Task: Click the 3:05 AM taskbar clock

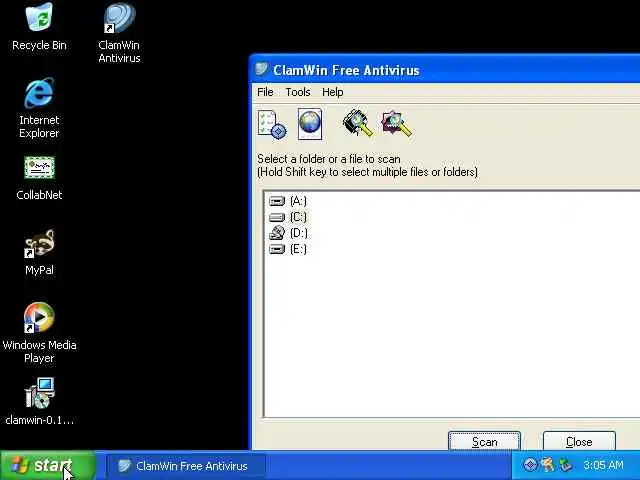Action: pyautogui.click(x=603, y=465)
